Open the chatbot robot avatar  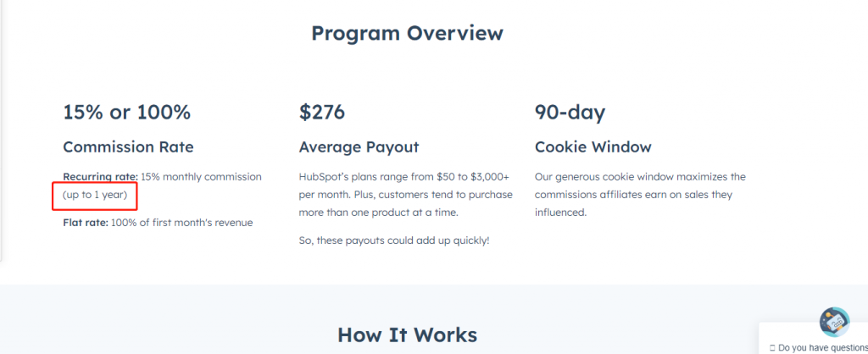pos(834,322)
